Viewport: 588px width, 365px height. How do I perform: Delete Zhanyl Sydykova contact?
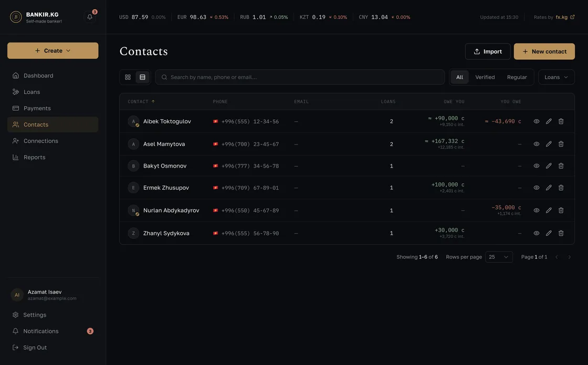pyautogui.click(x=561, y=233)
